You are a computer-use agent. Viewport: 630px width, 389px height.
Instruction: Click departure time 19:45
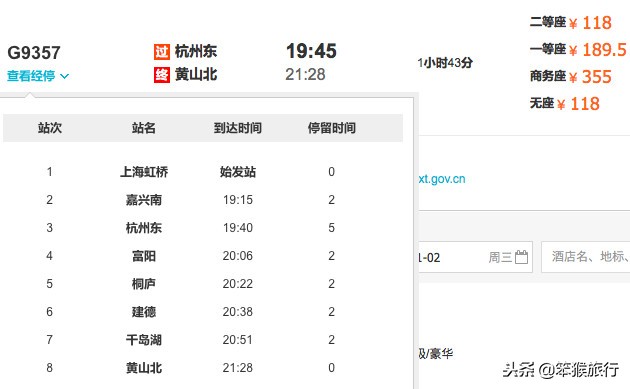tap(311, 51)
